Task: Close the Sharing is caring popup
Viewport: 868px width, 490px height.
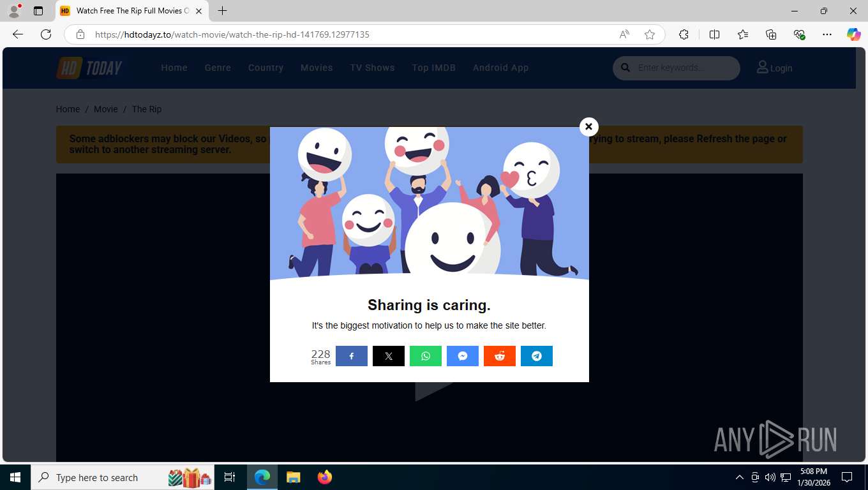Action: (x=588, y=127)
